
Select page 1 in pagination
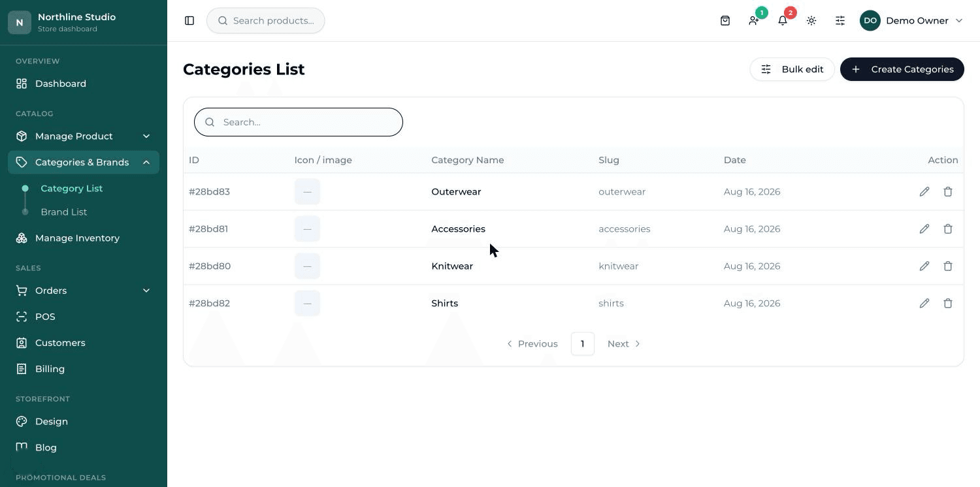tap(582, 344)
